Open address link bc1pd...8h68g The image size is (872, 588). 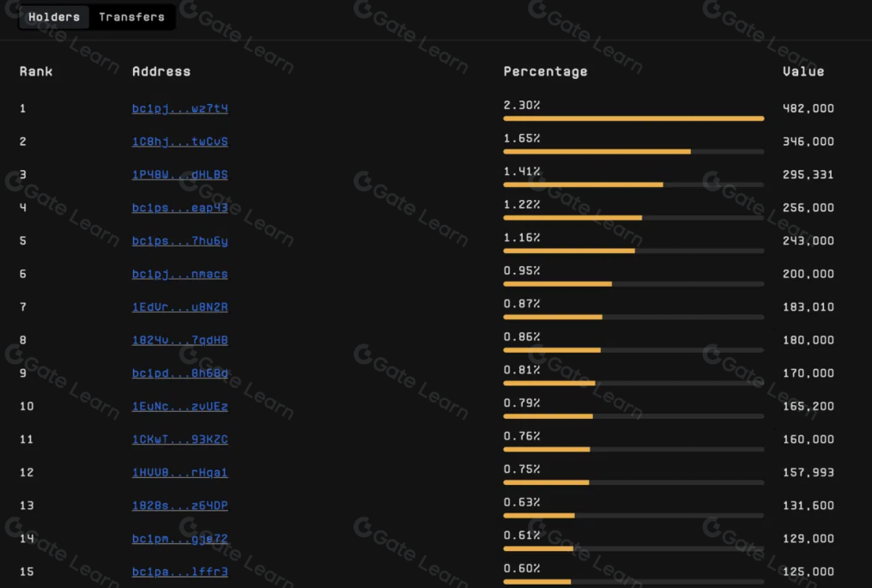click(x=180, y=373)
